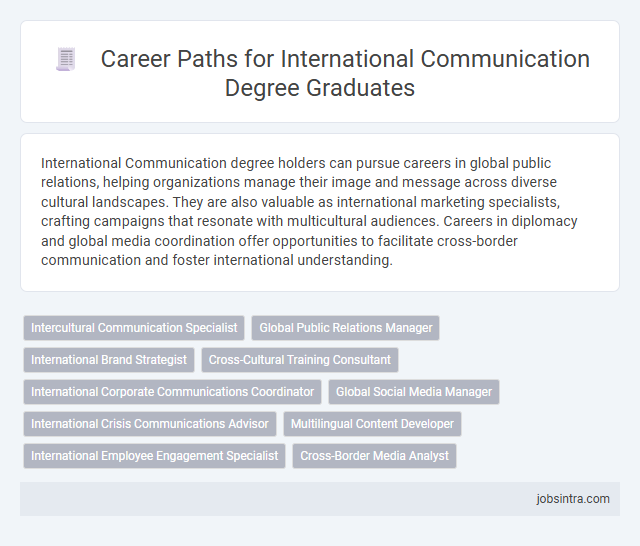Visit the jobsintra.com footer link
Screen dimensions: 640x546
[573, 499]
